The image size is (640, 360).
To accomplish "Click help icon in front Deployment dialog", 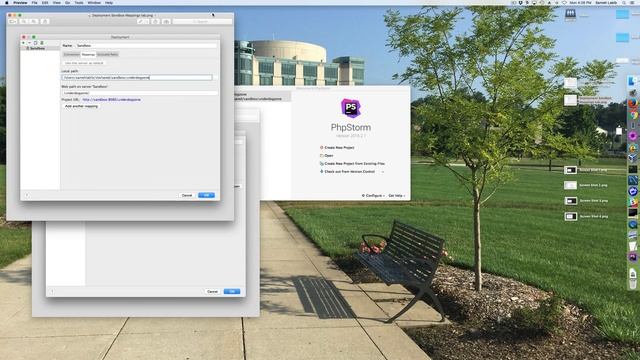I will pos(27,195).
